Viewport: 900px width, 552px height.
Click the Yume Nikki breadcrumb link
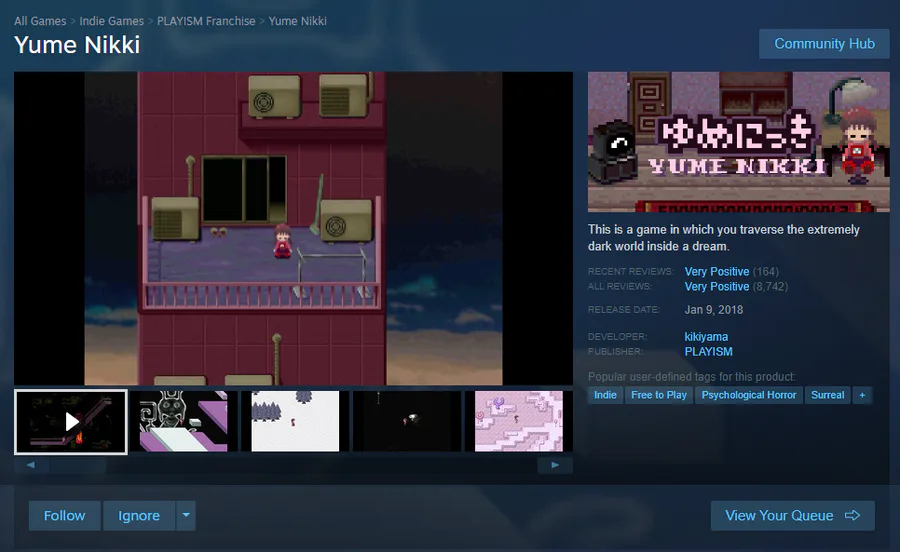(297, 21)
